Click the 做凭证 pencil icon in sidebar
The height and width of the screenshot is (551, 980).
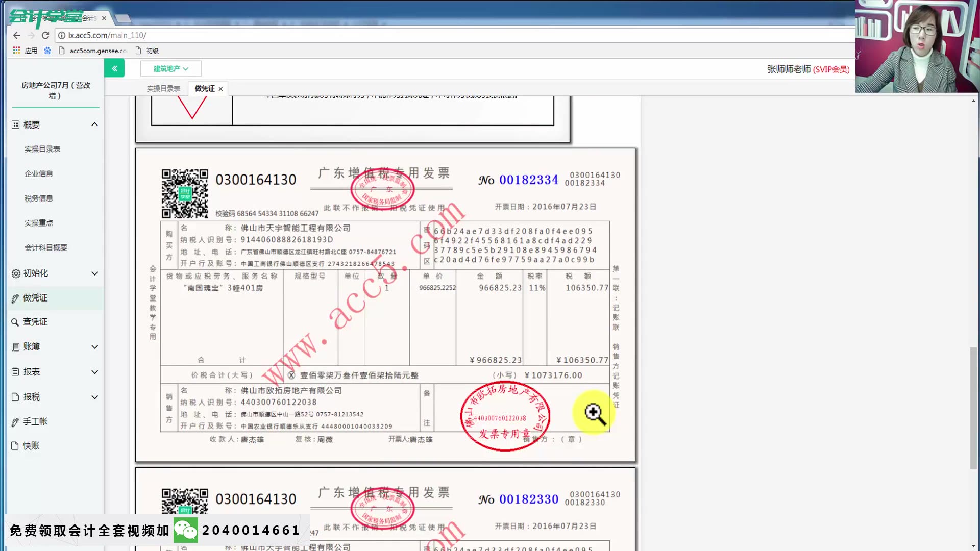(15, 298)
